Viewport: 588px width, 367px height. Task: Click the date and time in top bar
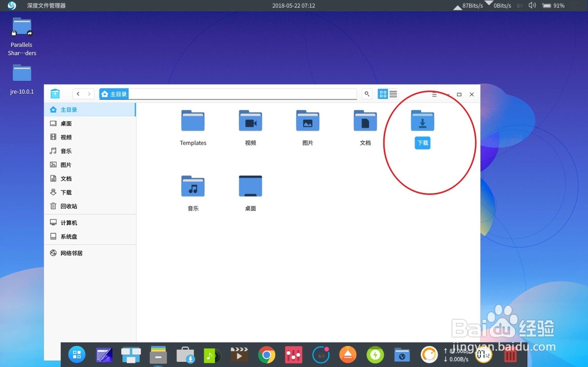293,6
